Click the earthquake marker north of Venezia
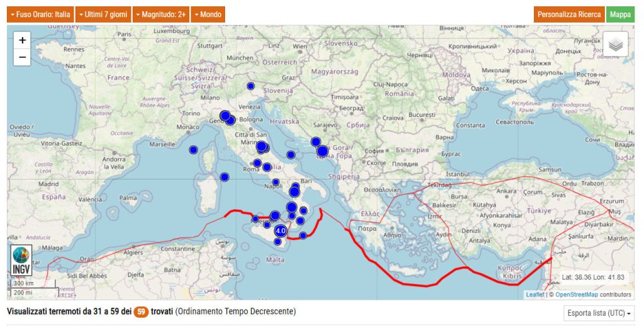This screenshot has width=644, height=326. coord(250,86)
